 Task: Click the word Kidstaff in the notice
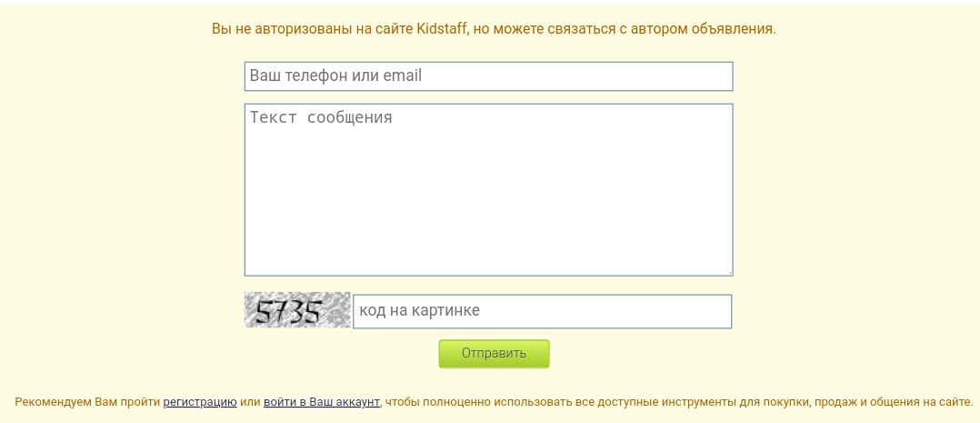[x=439, y=29]
